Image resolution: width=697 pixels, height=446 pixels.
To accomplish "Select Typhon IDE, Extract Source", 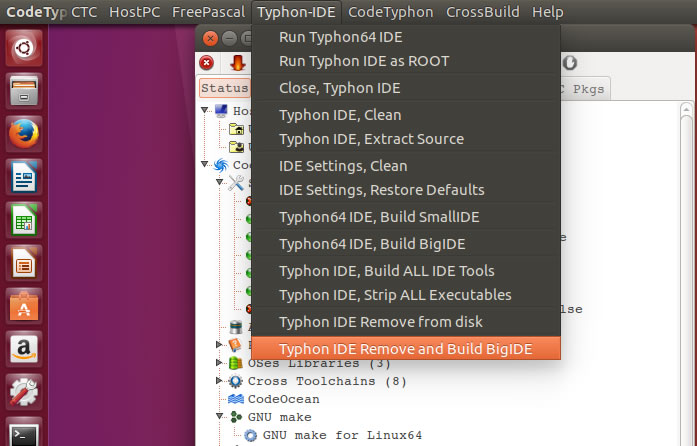I will (406, 139).
